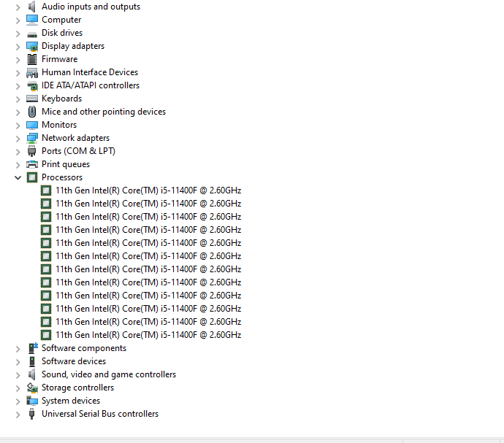The width and height of the screenshot is (504, 443).
Task: Click the Keyboards icon
Action: coord(32,99)
